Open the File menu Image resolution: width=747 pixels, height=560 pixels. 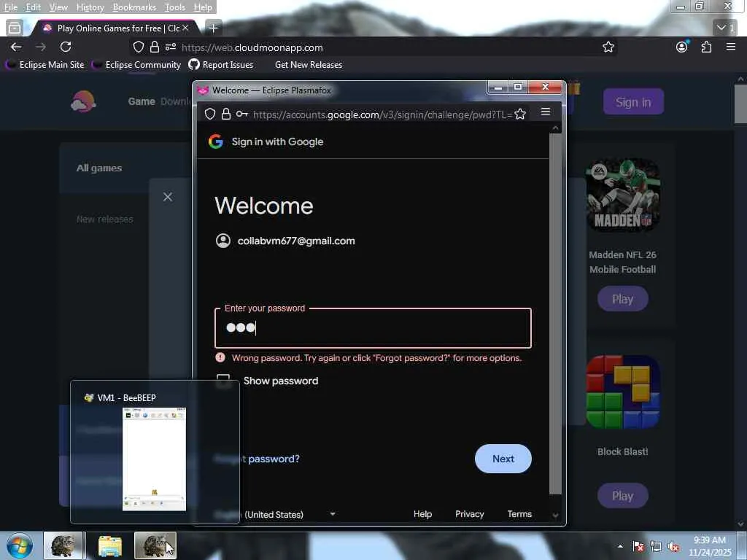tap(10, 7)
